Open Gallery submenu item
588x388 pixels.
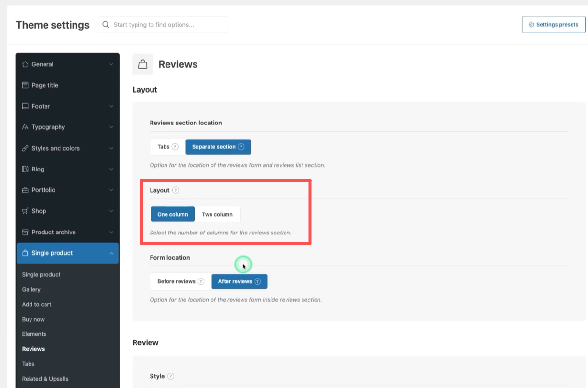point(31,289)
